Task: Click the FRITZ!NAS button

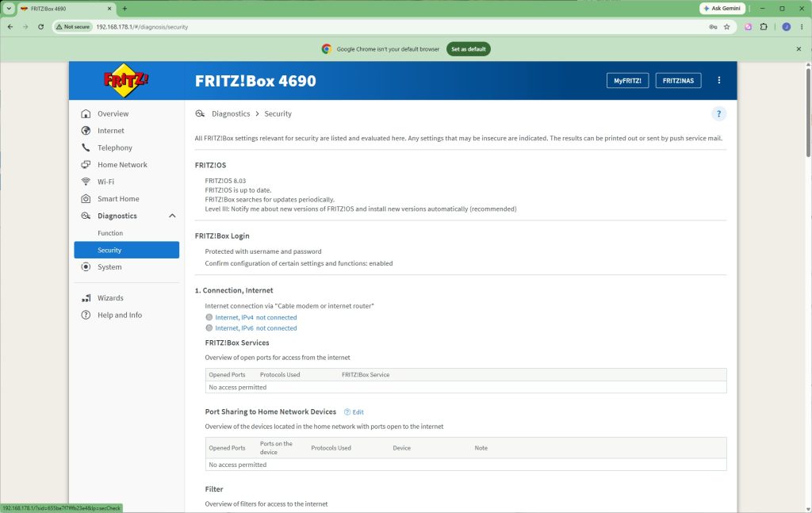Action: point(679,81)
